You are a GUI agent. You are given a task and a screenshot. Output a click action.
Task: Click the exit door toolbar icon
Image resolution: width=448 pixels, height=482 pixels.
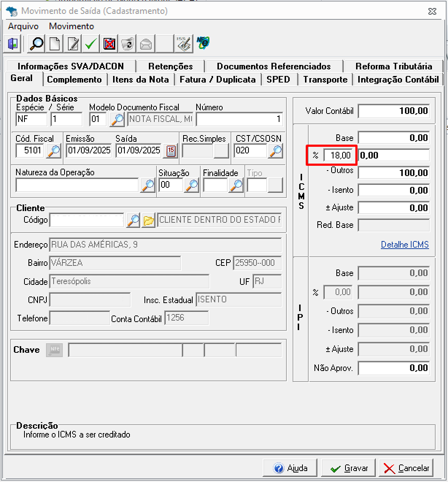tap(13, 44)
